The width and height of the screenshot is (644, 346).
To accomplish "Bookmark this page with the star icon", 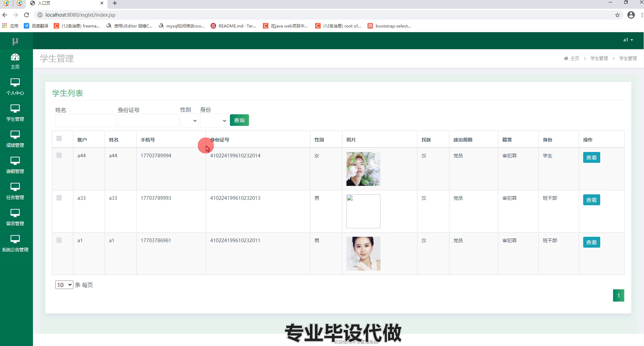I will [618, 15].
